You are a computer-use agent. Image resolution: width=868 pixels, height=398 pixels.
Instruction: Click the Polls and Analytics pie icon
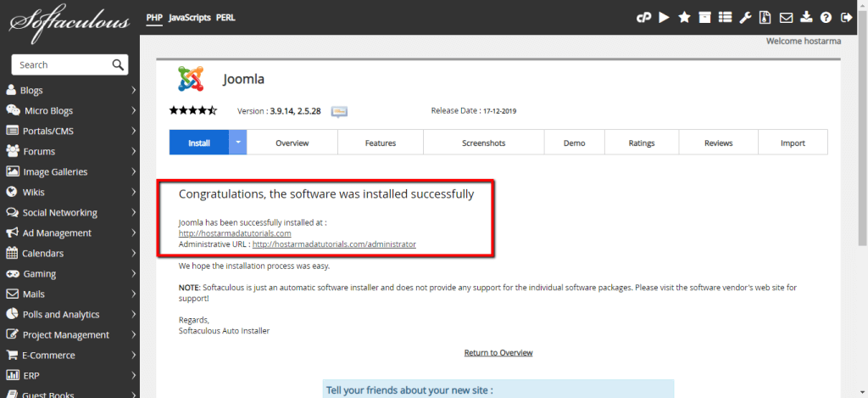tap(12, 314)
